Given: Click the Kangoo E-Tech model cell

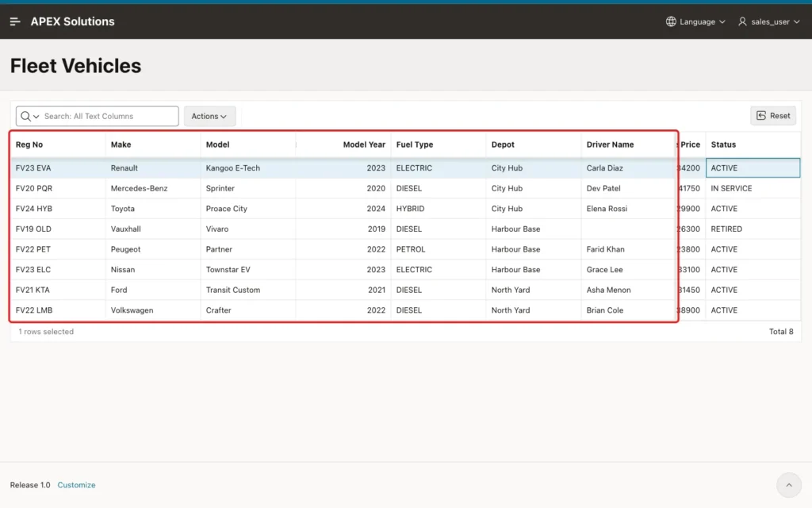Looking at the screenshot, I should [248, 168].
